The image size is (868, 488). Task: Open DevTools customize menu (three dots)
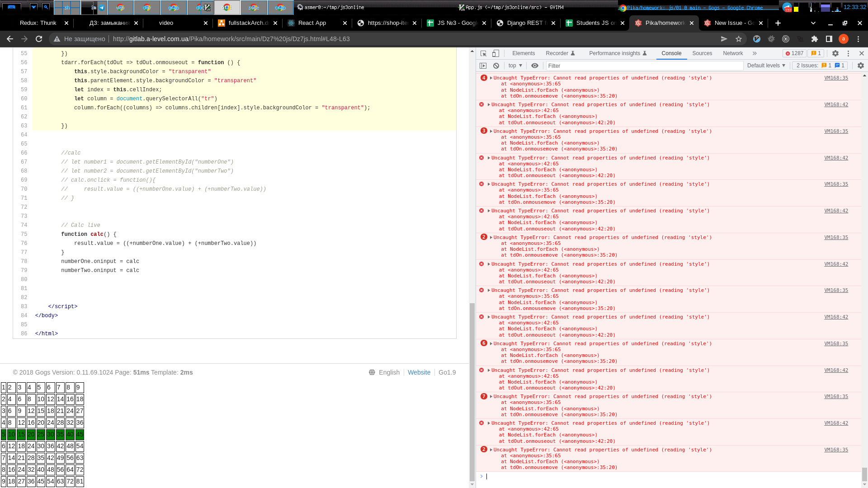[849, 53]
